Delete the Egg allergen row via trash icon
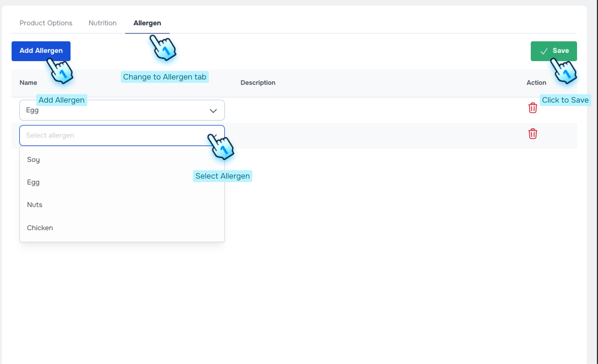This screenshot has height=364, width=598. click(533, 108)
